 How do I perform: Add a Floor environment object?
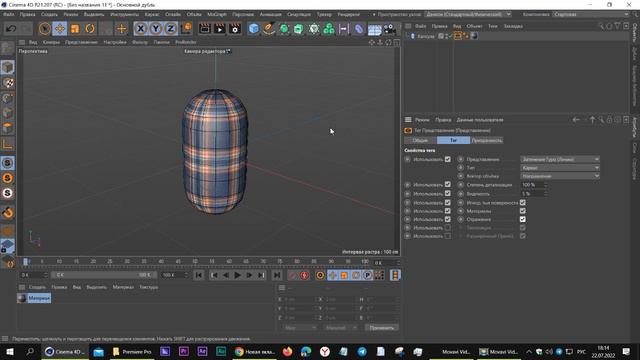click(374, 29)
